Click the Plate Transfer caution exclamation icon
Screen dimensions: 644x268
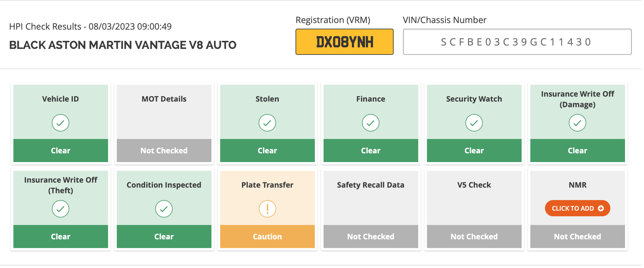(267, 209)
